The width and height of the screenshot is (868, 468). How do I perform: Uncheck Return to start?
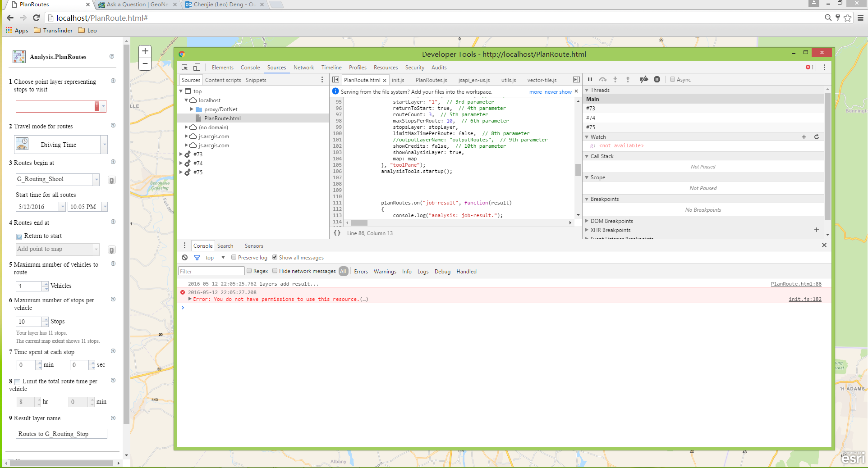point(19,236)
